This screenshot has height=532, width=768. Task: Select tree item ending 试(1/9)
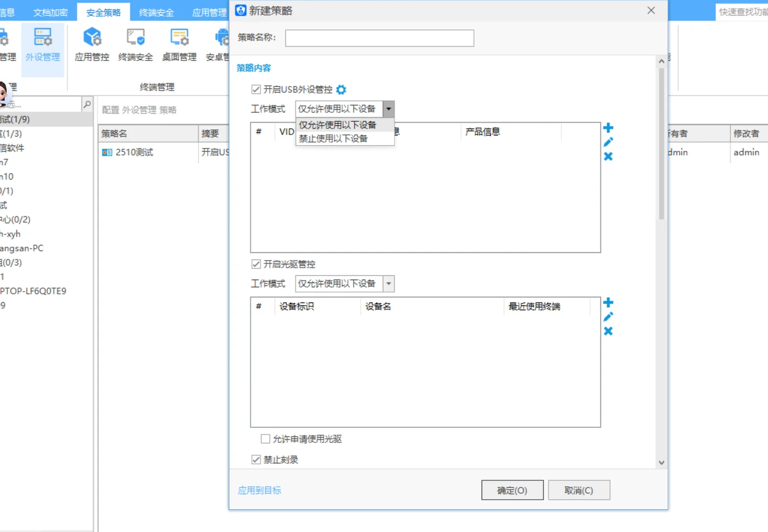pyautogui.click(x=46, y=119)
